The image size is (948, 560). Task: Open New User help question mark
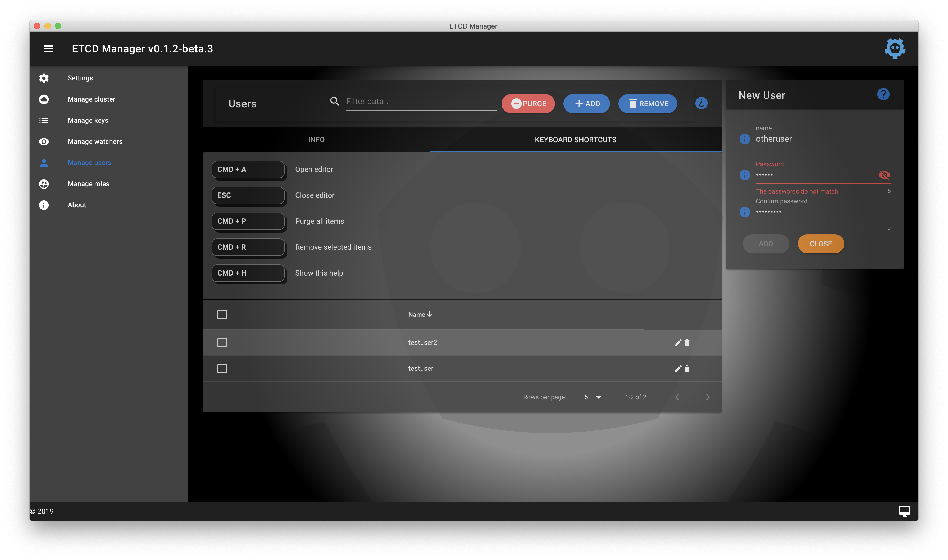[883, 94]
